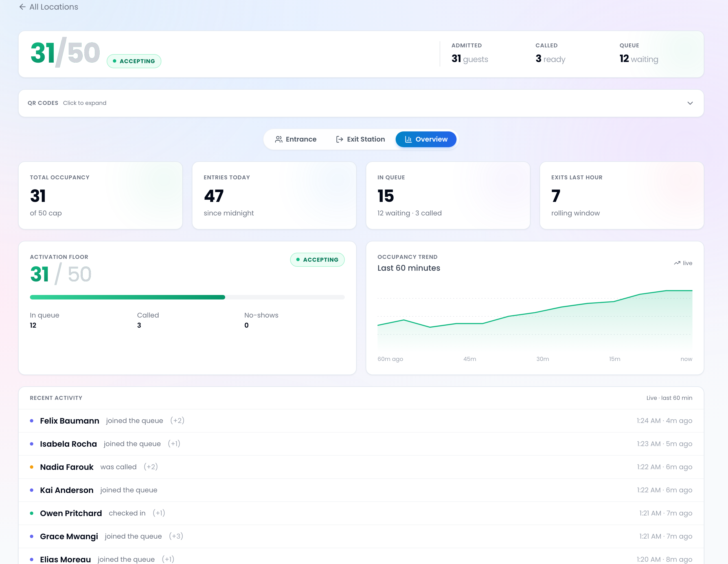
Task: Click the green dot beside Owen Pritchard
Action: click(x=32, y=513)
